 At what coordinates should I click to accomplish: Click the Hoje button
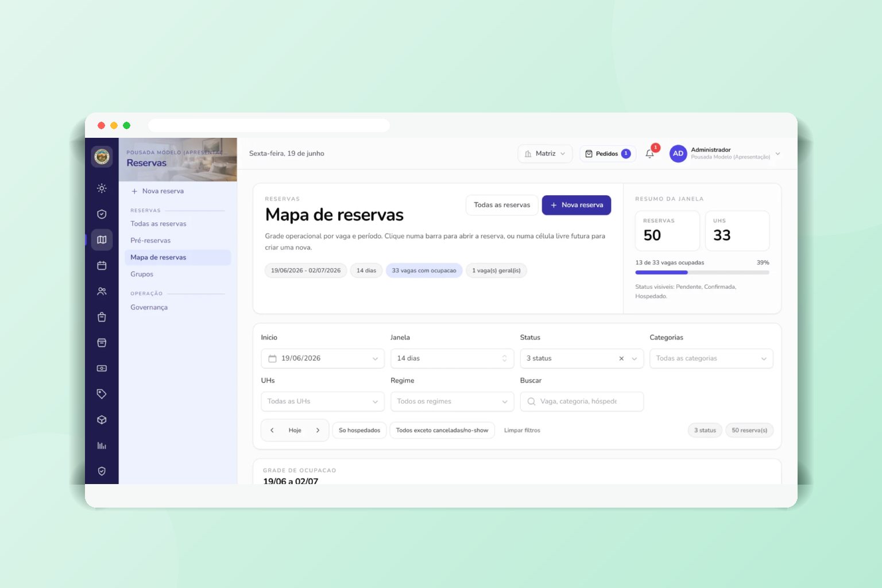click(x=295, y=430)
